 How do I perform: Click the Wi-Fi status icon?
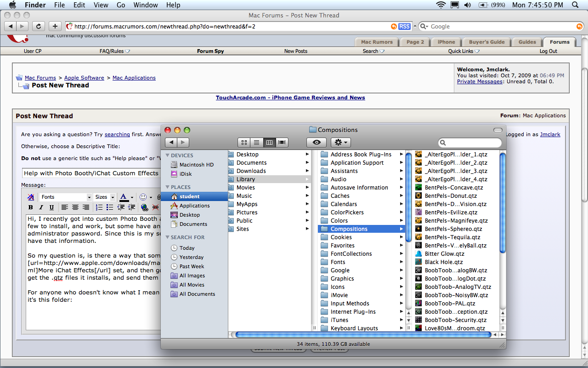[441, 5]
